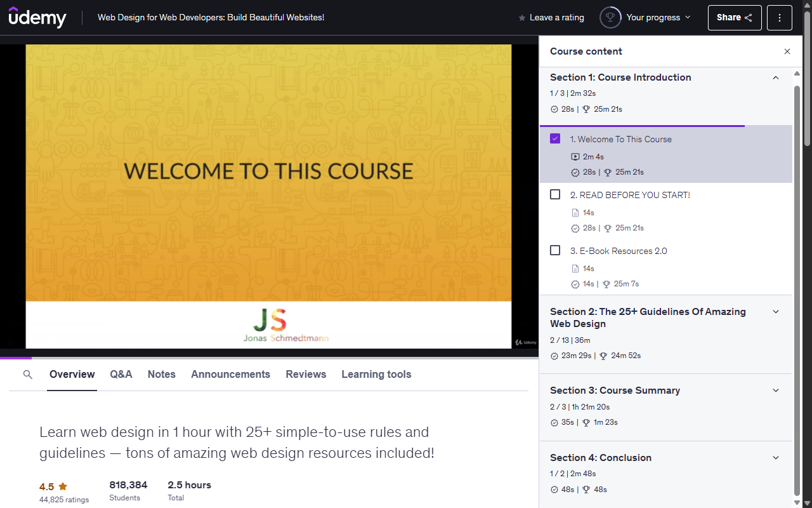Open the Q&A tab

[x=121, y=375]
